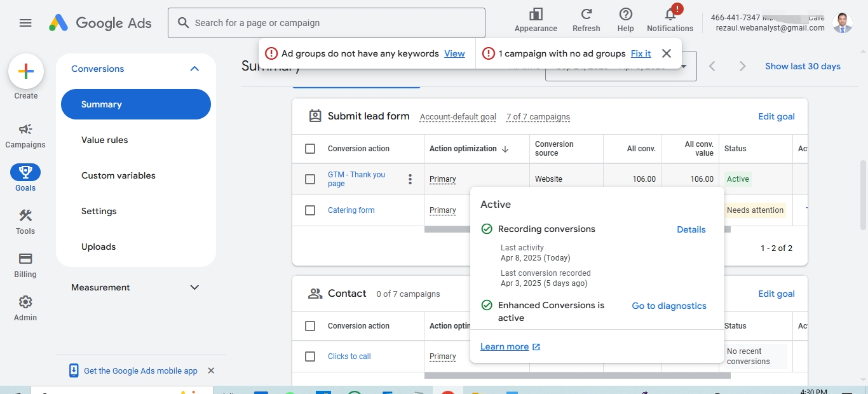Open the Appearance settings icon
Screen dimensions: 868x394
point(536,14)
